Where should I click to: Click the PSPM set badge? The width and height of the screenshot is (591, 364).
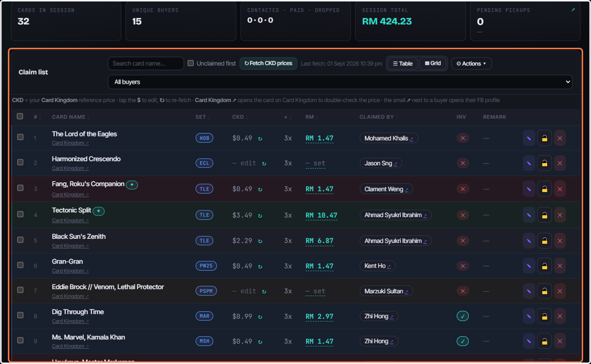tap(206, 291)
